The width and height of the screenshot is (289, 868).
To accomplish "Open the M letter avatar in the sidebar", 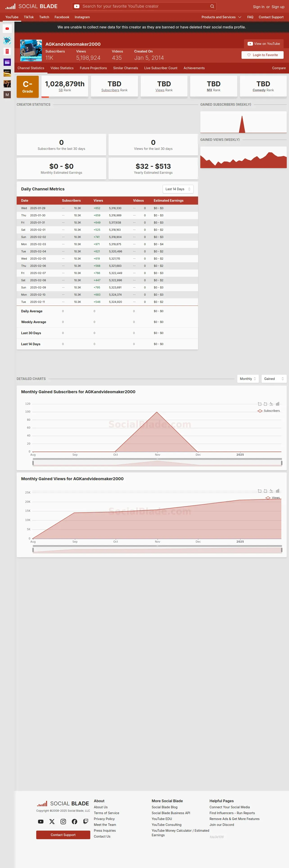I will coord(7,95).
